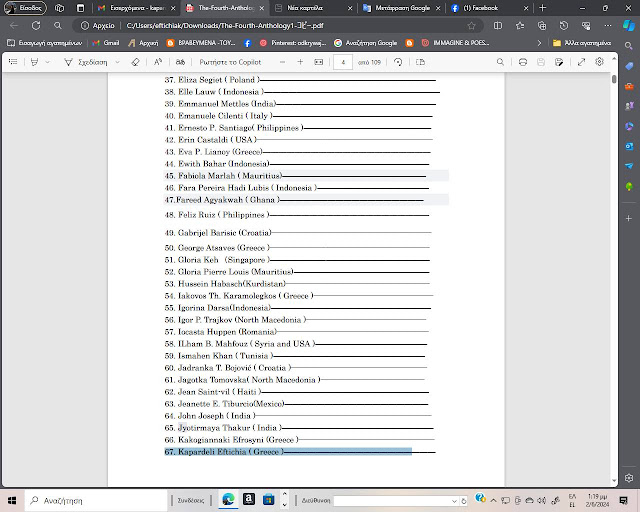Click sidebar search icon
The width and height of the screenshot is (640, 512).
tap(629, 46)
